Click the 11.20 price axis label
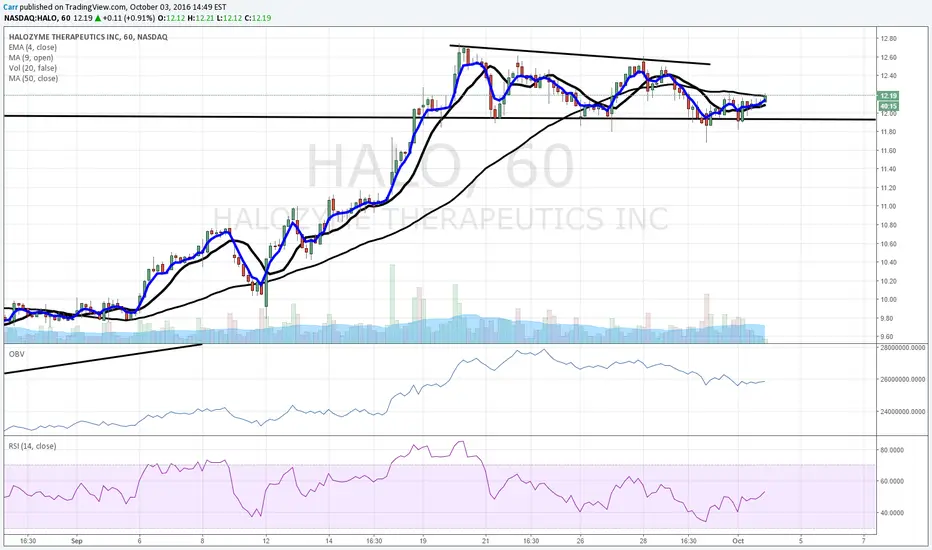The height and width of the screenshot is (550, 932). click(889, 188)
